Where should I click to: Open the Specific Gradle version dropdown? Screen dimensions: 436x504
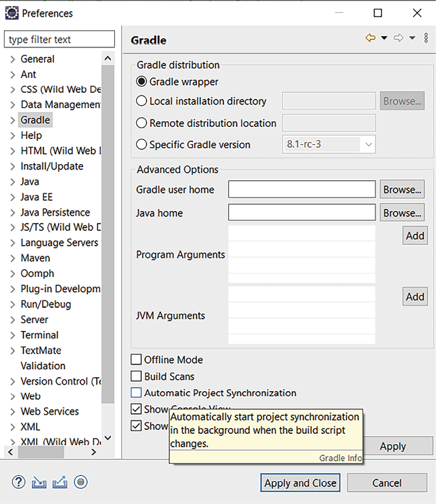pos(368,144)
